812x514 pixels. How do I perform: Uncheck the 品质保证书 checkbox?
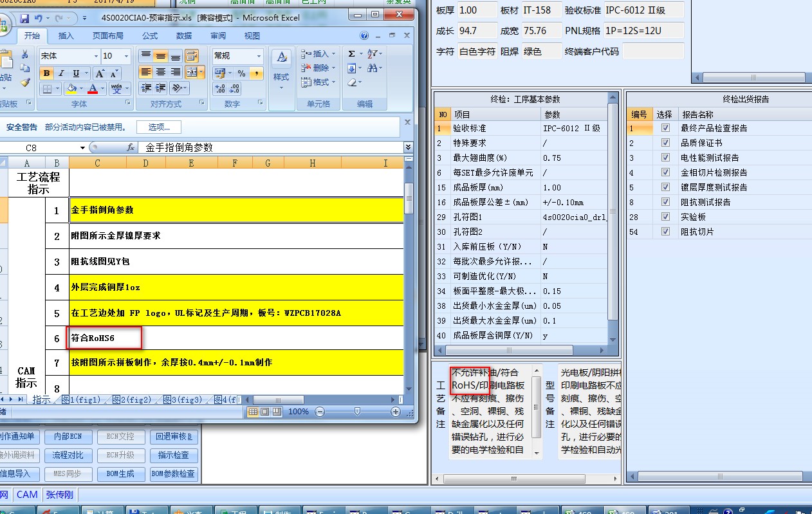(665, 143)
